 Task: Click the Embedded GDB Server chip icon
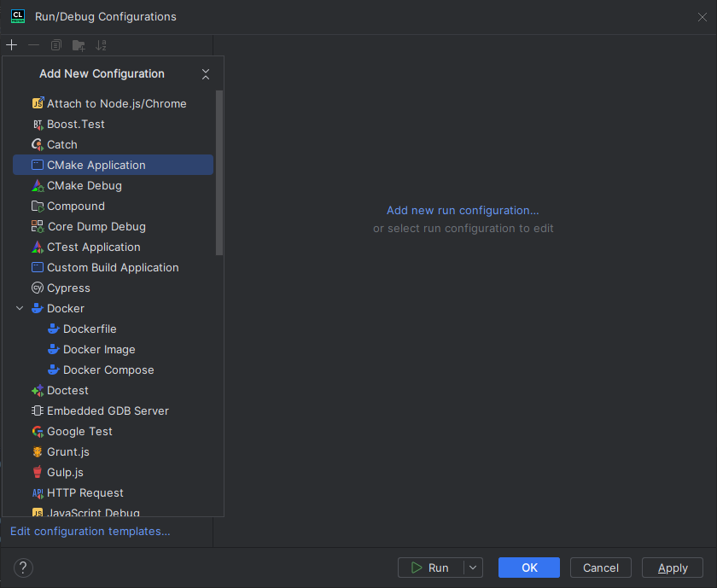click(38, 410)
